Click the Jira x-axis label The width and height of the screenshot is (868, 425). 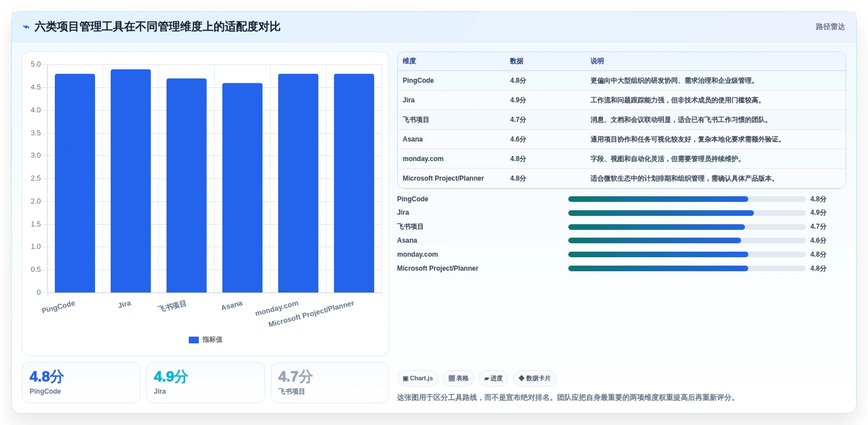(x=125, y=304)
